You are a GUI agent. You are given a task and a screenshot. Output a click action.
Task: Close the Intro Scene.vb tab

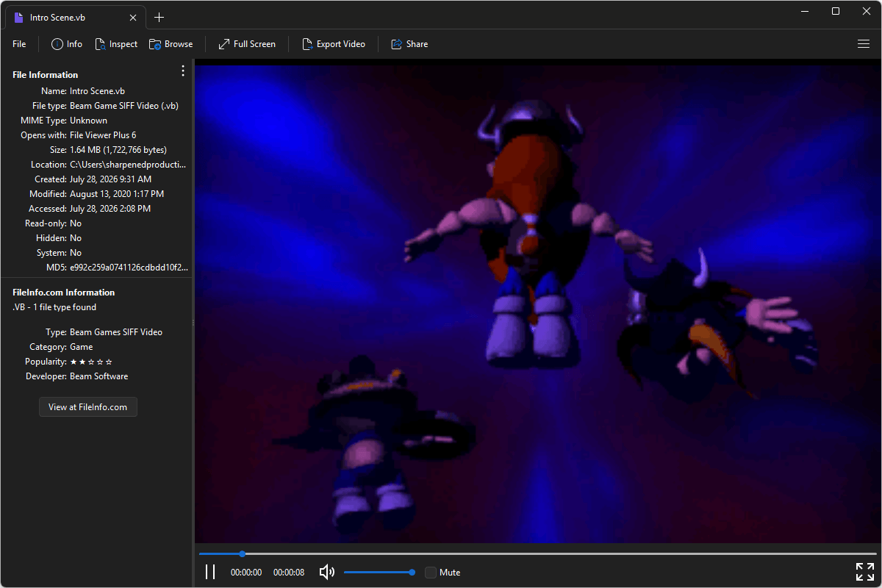pos(133,18)
